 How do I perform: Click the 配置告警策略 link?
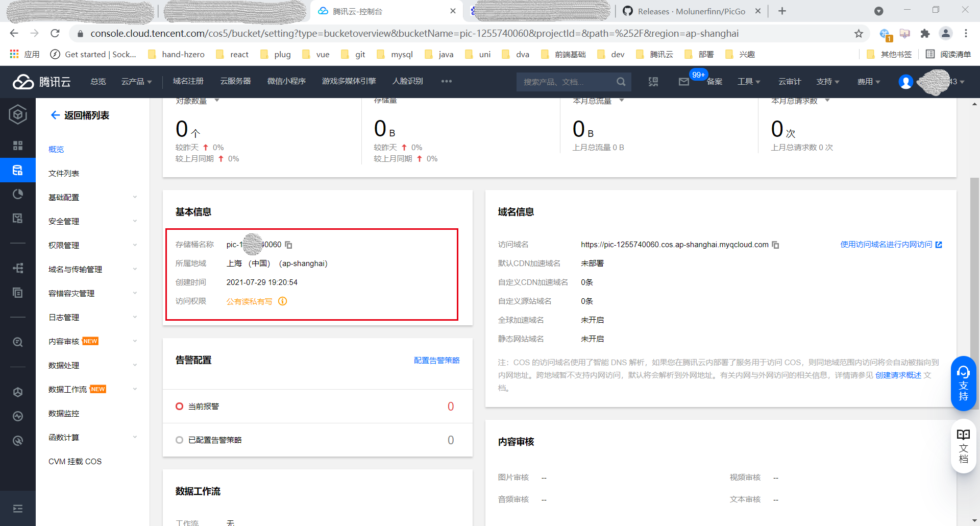pos(436,361)
